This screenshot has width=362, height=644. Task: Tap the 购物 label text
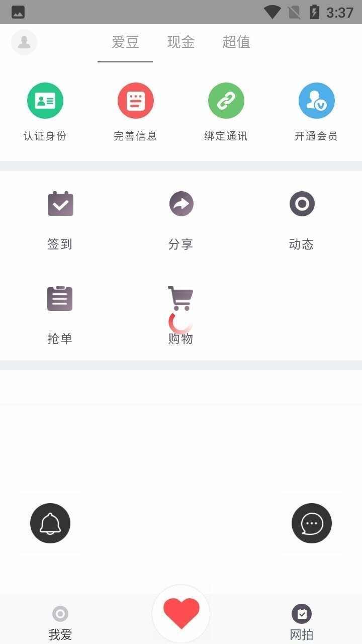[180, 339]
